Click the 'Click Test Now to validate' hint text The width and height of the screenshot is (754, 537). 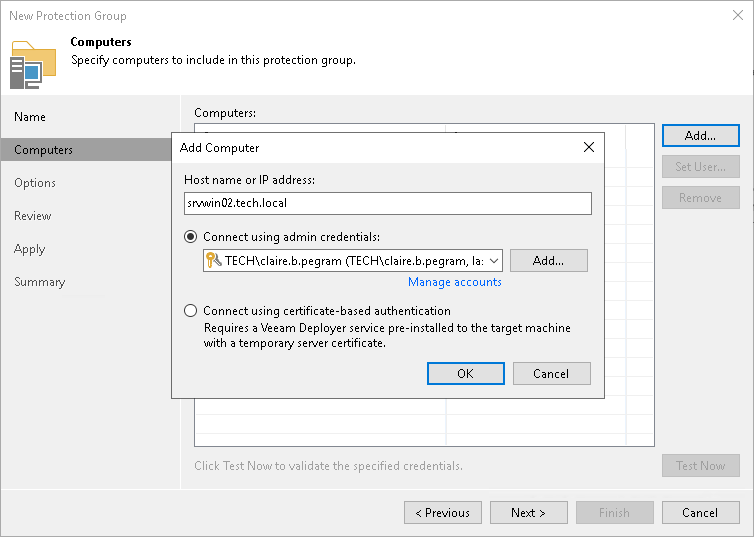coord(328,465)
